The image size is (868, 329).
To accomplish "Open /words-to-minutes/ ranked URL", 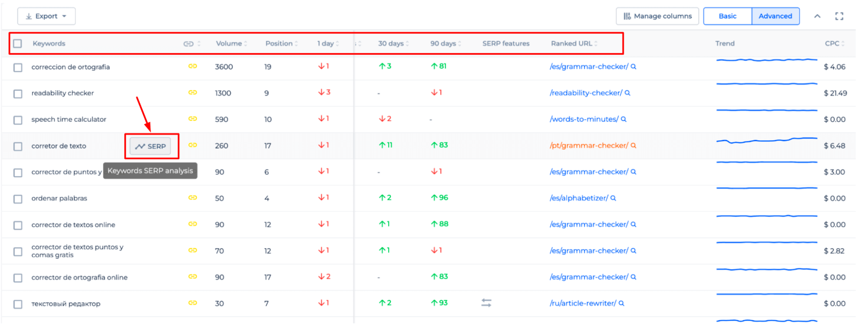I will 584,119.
